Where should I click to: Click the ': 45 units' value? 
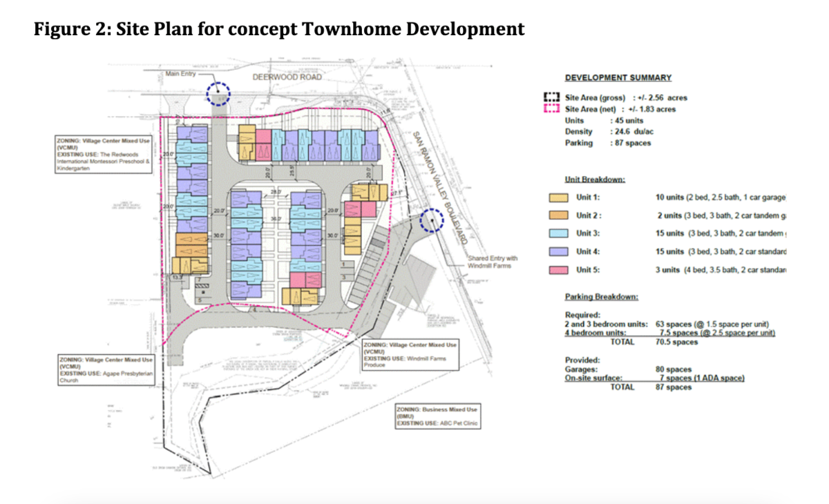[627, 121]
